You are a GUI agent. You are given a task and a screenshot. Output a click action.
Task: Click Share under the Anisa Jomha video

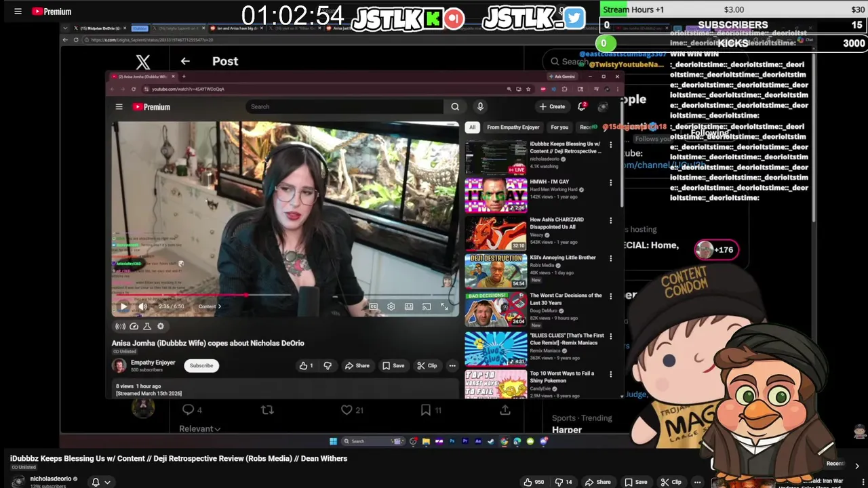(357, 365)
